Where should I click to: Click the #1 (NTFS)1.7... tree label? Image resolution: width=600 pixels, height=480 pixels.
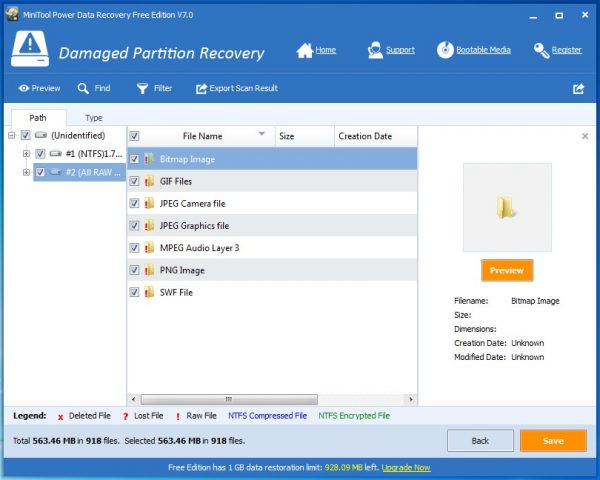pos(94,153)
